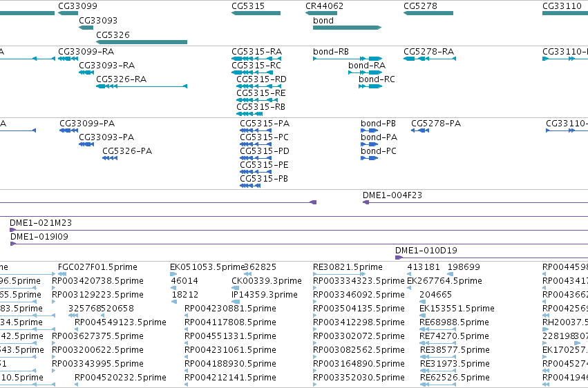This screenshot has height=388, width=588.
Task: Select the CG5315-RB transcript label
Action: (260, 107)
